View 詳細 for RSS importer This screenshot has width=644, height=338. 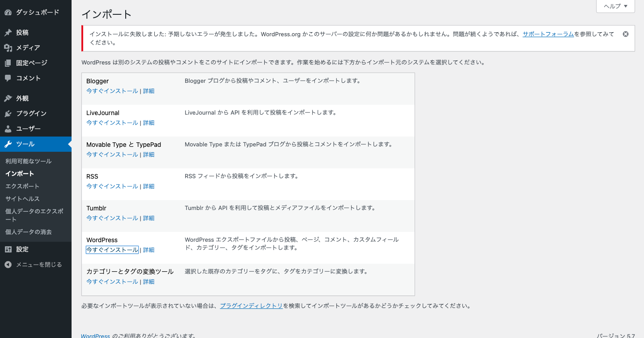[x=148, y=186]
